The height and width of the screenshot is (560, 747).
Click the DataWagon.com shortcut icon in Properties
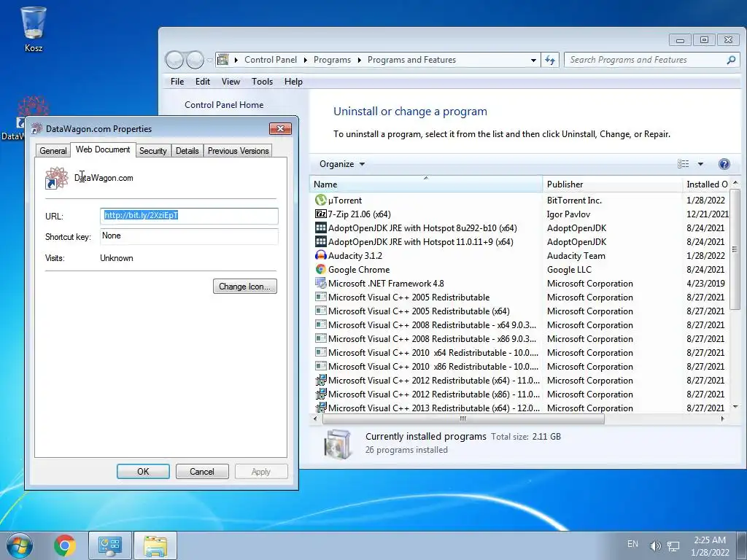pyautogui.click(x=56, y=178)
